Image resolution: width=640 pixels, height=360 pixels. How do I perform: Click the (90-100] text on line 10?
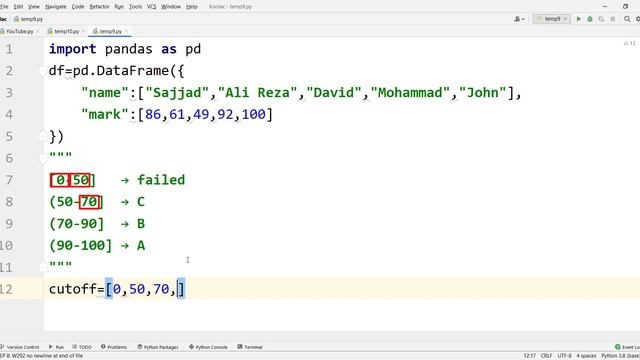[80, 246]
